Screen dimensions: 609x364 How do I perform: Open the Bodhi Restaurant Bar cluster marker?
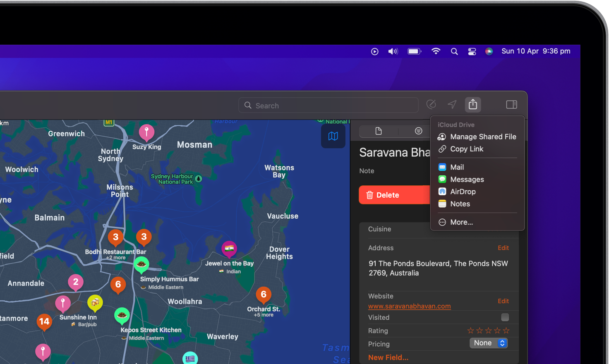(116, 237)
